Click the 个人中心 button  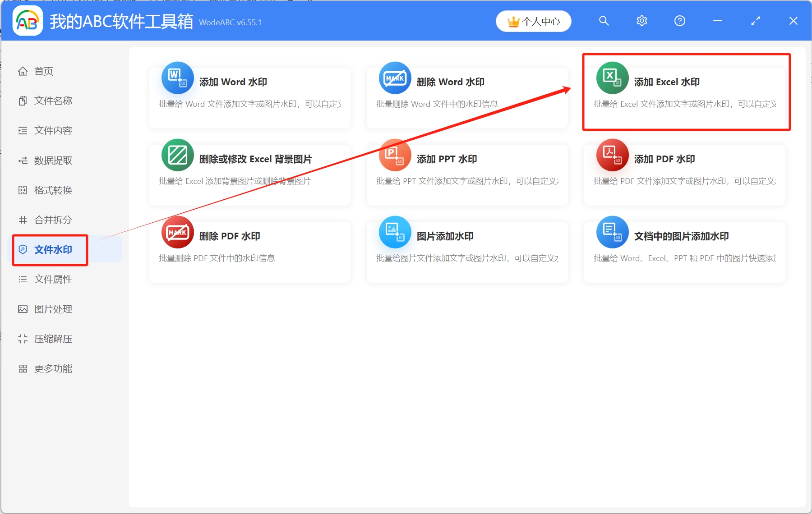click(x=533, y=21)
